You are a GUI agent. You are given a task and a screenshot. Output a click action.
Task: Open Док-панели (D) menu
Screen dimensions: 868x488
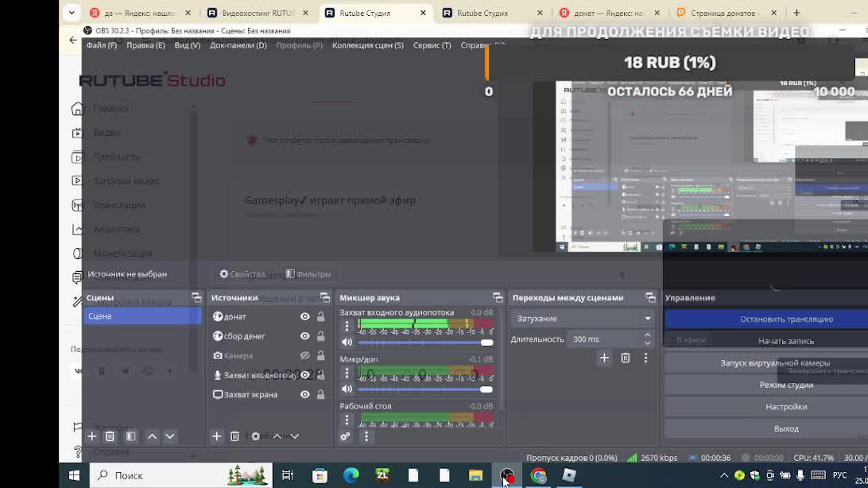(238, 45)
